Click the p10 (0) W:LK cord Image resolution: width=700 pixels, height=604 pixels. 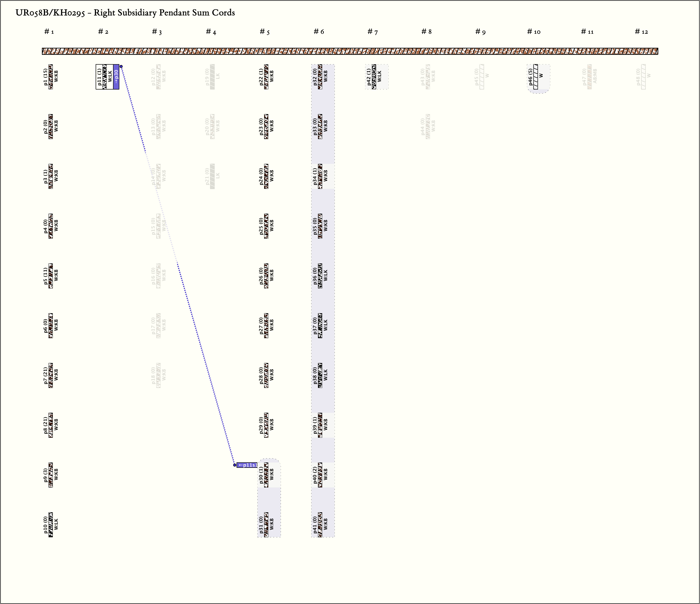[x=51, y=525]
